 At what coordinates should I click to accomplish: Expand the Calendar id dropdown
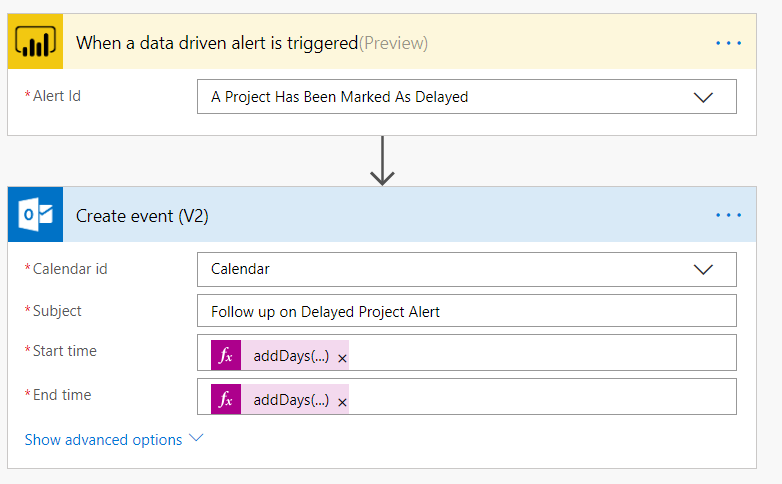pyautogui.click(x=703, y=270)
